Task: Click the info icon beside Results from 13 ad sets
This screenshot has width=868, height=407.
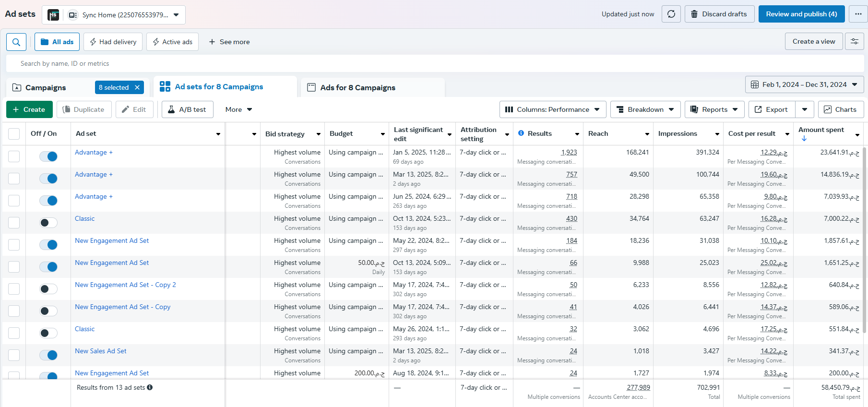Action: (x=150, y=387)
